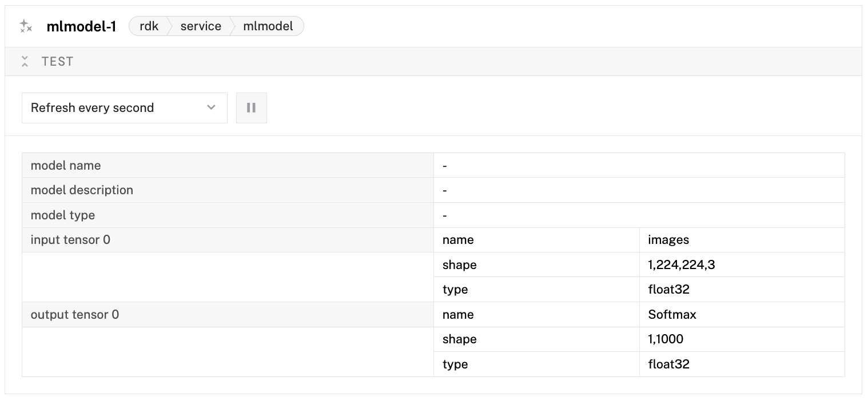Click the mlmodel breadcrumb
Viewport: 868px width, 401px height.
268,26
